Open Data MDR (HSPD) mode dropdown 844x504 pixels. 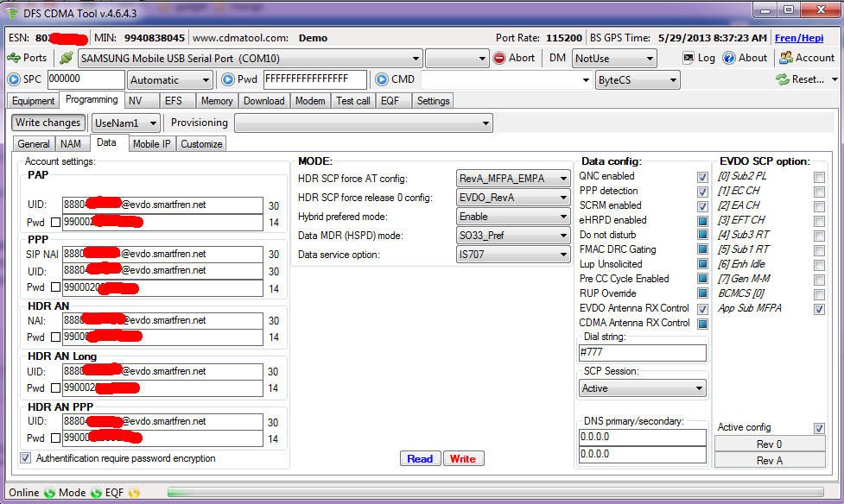click(x=512, y=235)
